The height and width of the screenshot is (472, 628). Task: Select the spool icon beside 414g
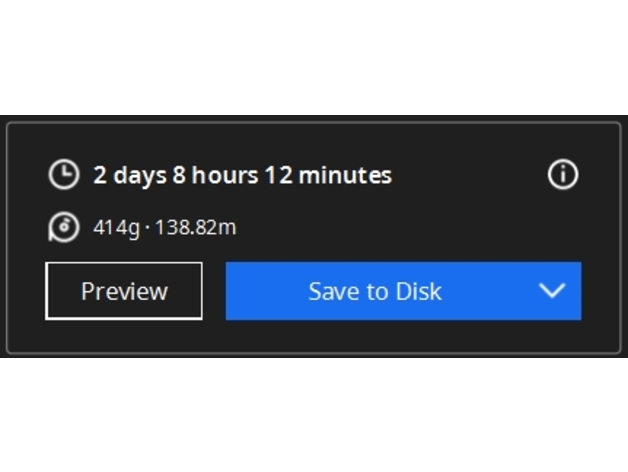coord(64,227)
